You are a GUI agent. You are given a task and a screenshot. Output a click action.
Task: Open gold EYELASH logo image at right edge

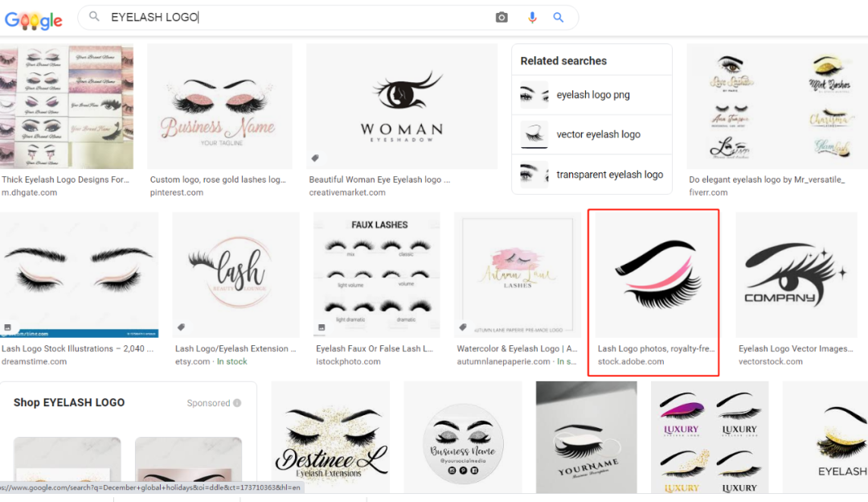pos(825,437)
